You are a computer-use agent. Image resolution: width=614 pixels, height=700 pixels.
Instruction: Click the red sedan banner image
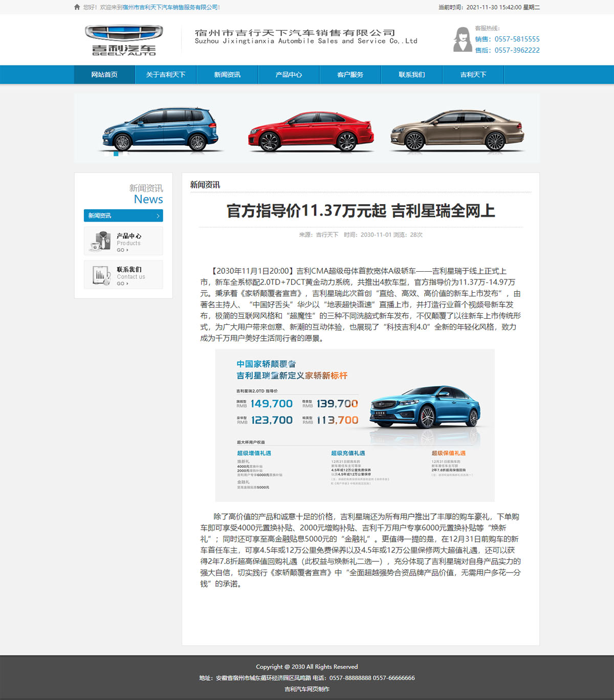311,133
